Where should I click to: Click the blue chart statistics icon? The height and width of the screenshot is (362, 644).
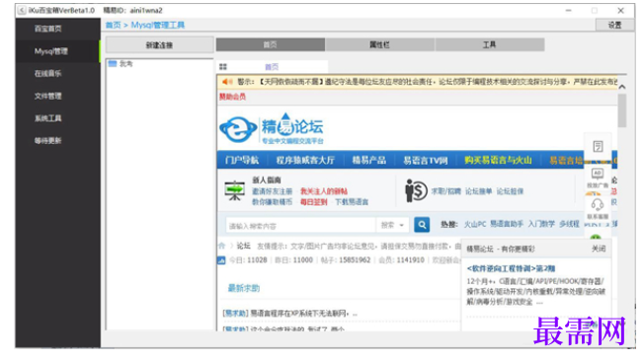coord(221,260)
